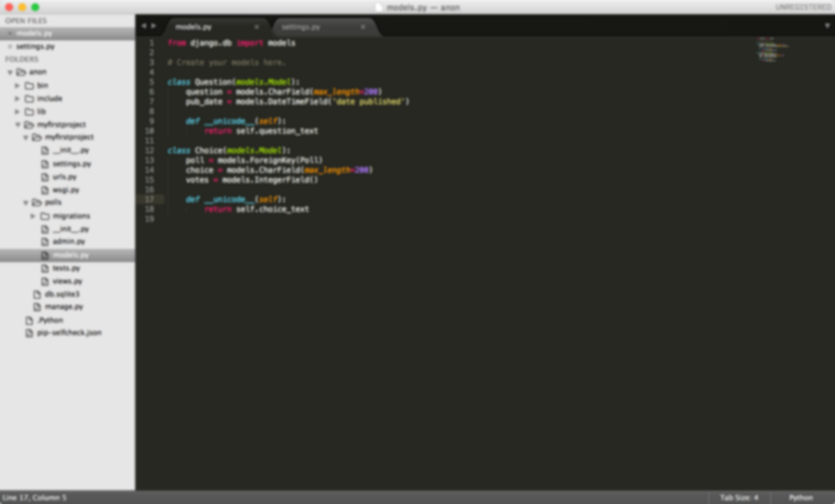The height and width of the screenshot is (504, 835).
Task: Click the file icon beside urls.py
Action: [45, 177]
